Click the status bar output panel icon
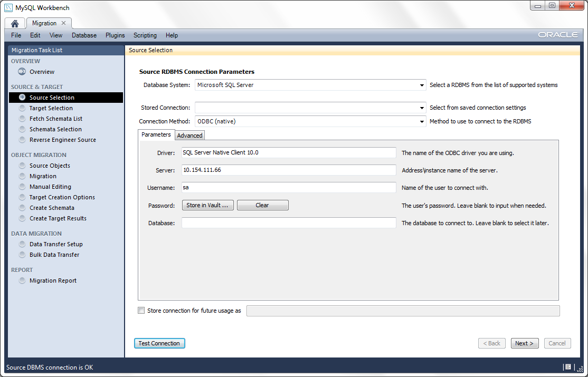Viewport: 588px width, 377px height. [x=567, y=367]
